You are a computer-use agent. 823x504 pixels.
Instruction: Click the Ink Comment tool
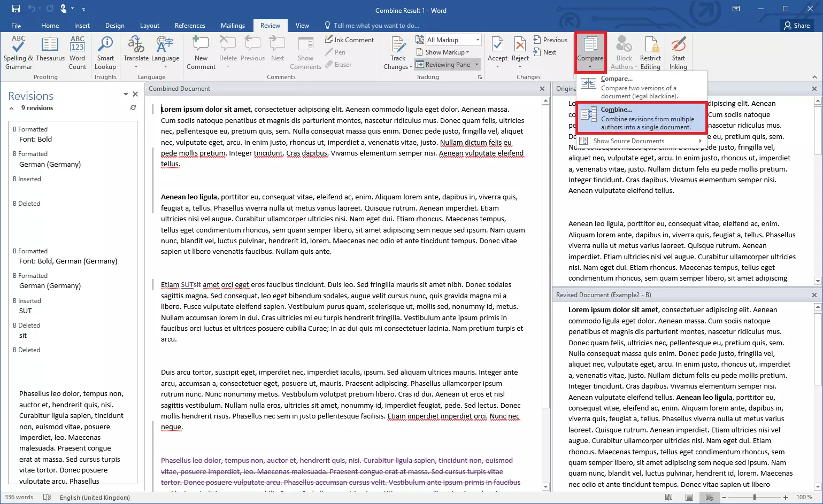coord(349,40)
